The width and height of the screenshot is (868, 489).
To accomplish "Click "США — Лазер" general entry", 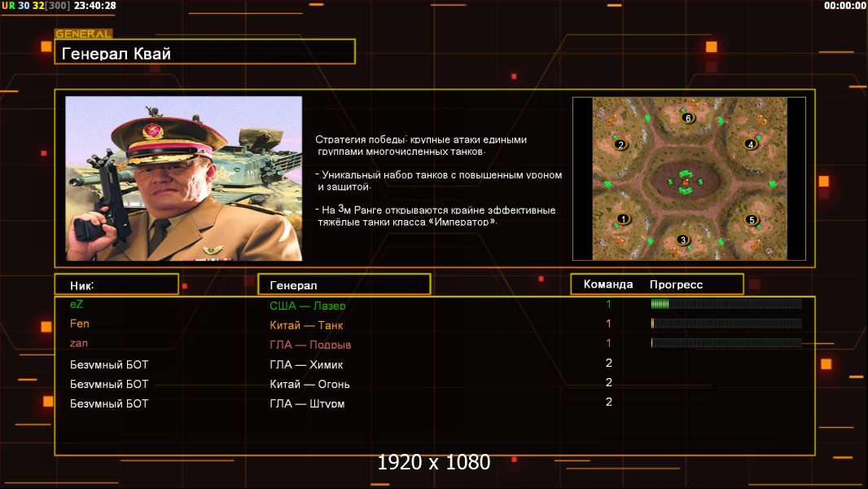I will pos(307,305).
